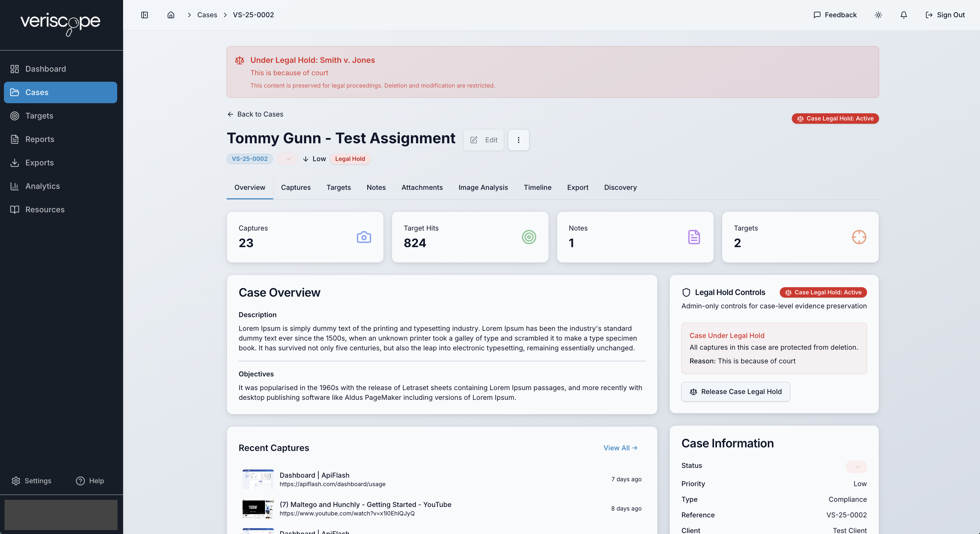Click the Edit case button

tap(483, 140)
